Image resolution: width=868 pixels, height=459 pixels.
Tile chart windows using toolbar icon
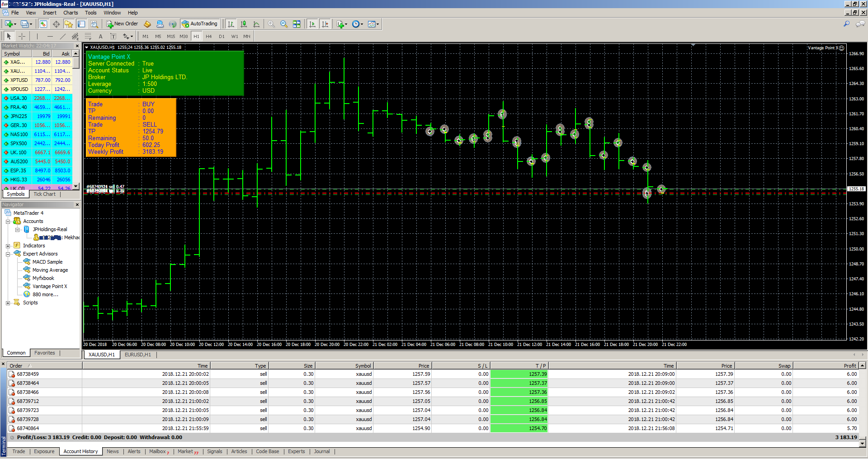click(x=297, y=24)
